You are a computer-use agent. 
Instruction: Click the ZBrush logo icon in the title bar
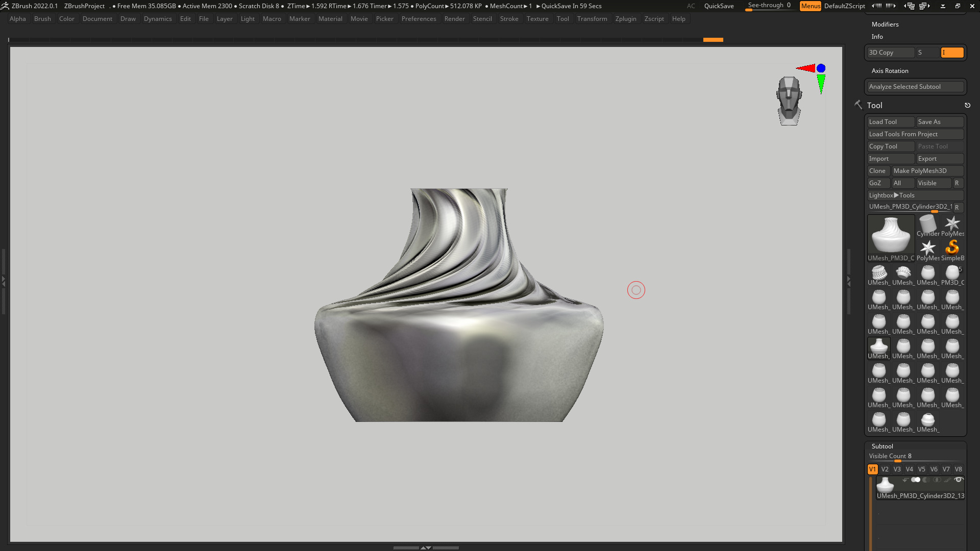tap(5, 6)
